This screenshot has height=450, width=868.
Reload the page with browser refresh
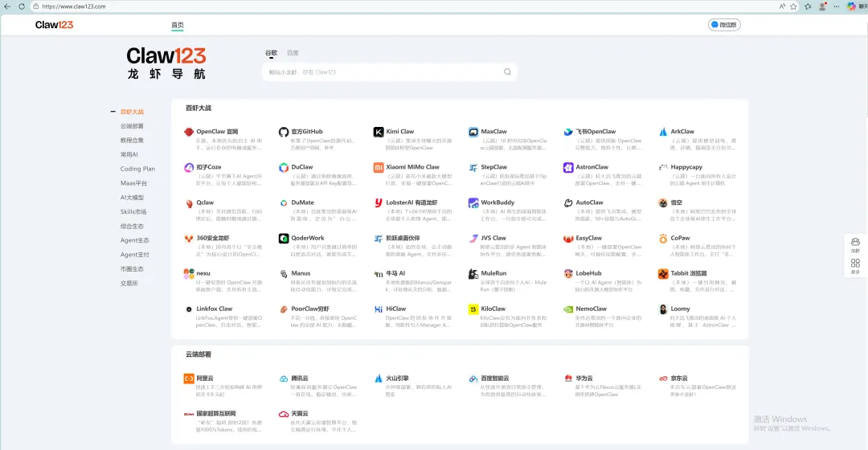click(x=22, y=6)
